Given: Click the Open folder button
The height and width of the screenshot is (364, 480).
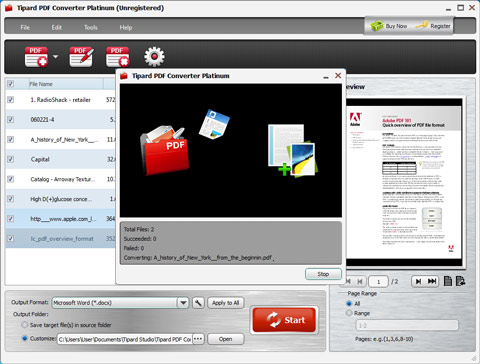Looking at the screenshot, I should tap(226, 339).
